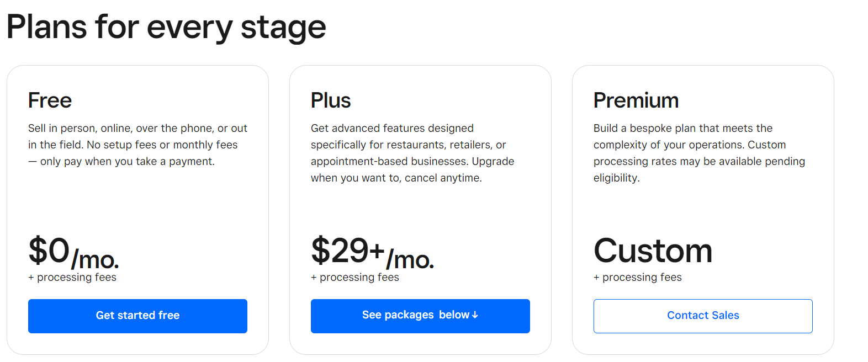Screen dimensions: 868x362
Task: Click the Plans for every stage heading
Action: pyautogui.click(x=165, y=26)
